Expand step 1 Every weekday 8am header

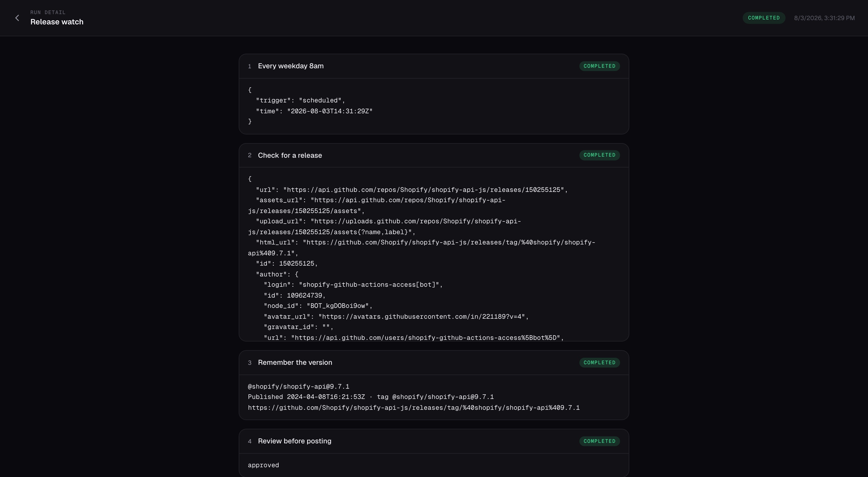point(434,66)
